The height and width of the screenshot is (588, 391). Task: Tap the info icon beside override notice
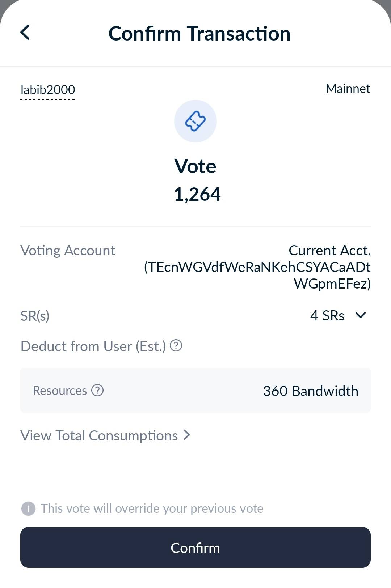pos(29,508)
